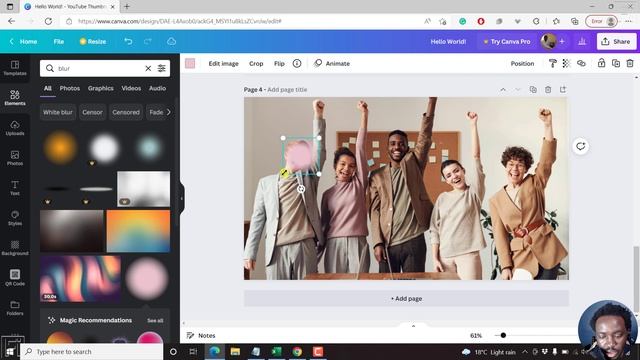Open the Background sidebar panel

(15, 248)
